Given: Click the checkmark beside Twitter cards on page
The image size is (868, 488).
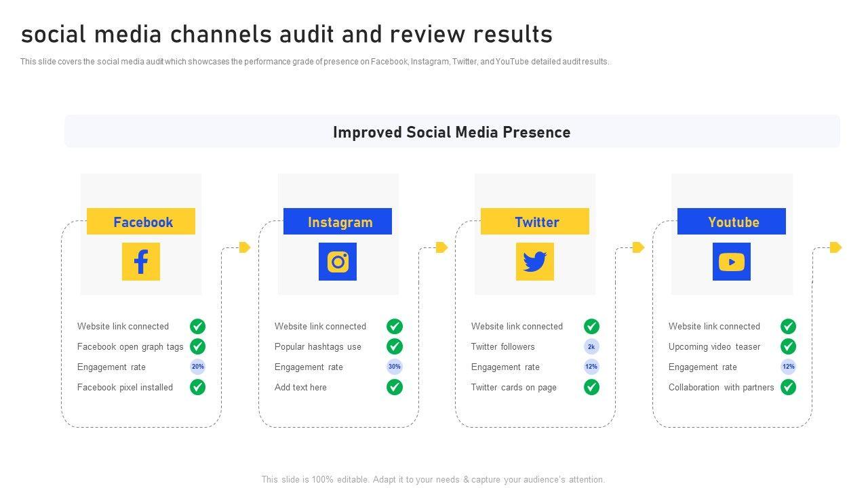Looking at the screenshot, I should click(591, 387).
